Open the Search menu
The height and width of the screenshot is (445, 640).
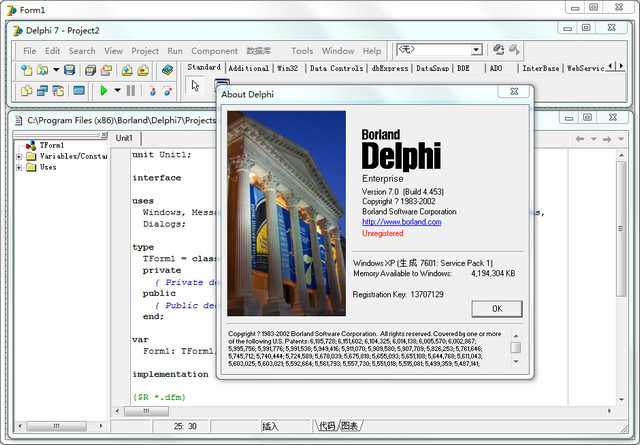[82, 51]
